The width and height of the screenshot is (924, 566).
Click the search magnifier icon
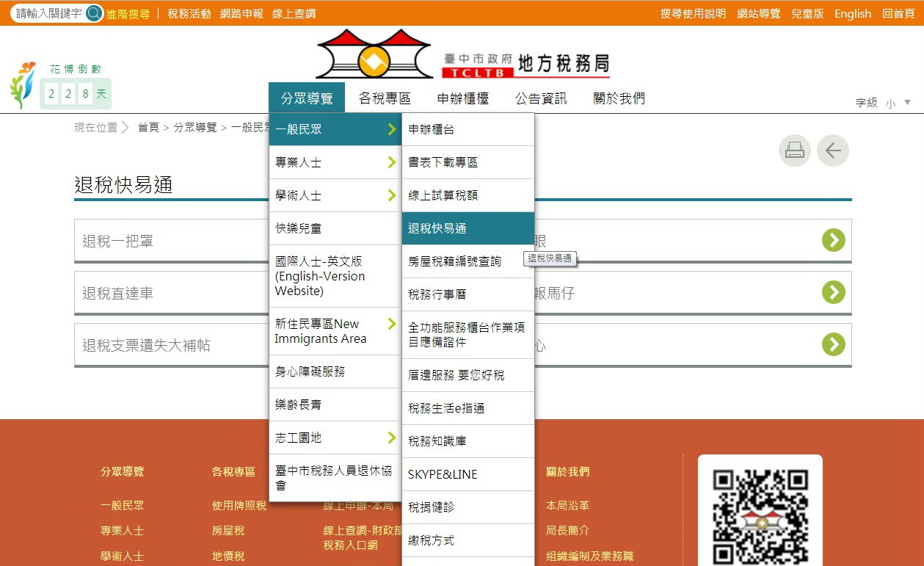(x=94, y=13)
